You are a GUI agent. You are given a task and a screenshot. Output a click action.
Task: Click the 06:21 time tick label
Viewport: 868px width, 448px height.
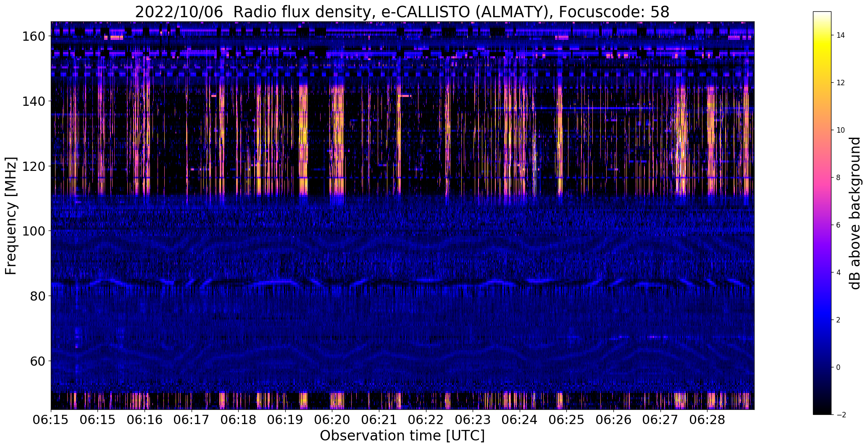tap(379, 420)
